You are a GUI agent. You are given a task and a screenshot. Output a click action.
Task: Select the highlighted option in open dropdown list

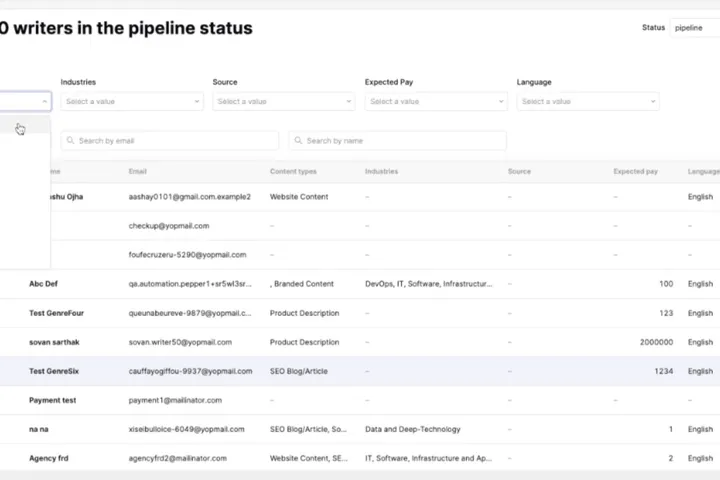tap(25, 125)
